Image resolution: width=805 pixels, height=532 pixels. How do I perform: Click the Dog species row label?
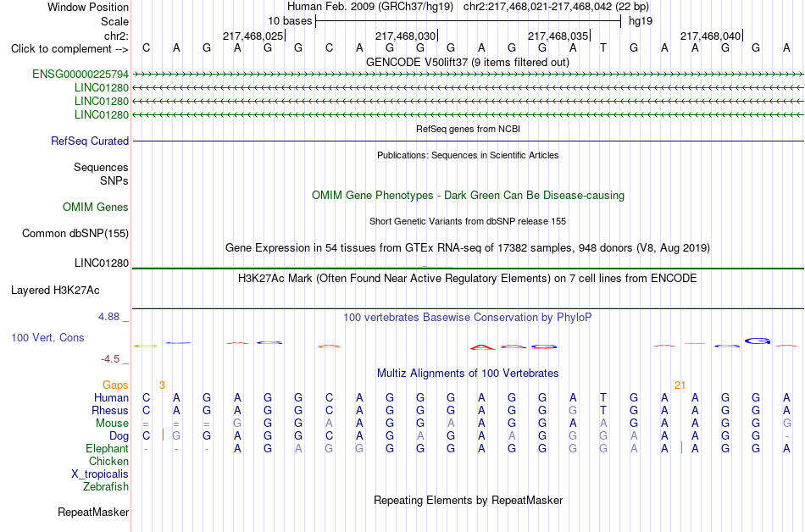tap(119, 436)
